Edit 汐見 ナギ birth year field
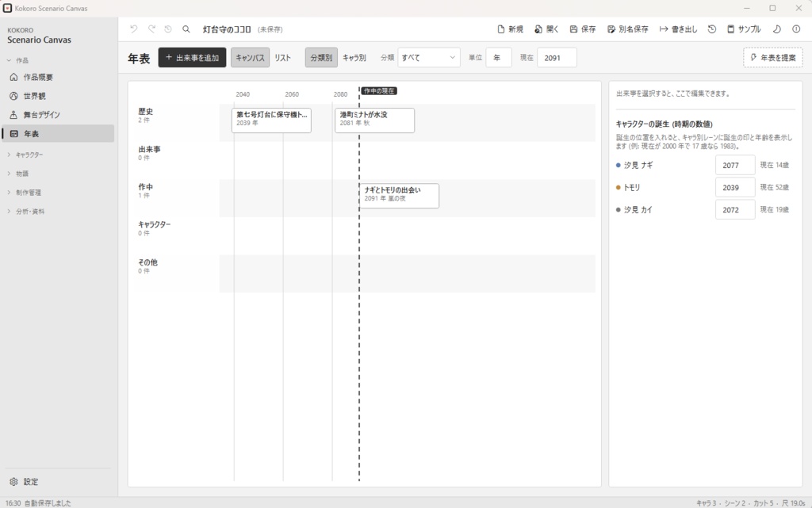 [x=735, y=165]
